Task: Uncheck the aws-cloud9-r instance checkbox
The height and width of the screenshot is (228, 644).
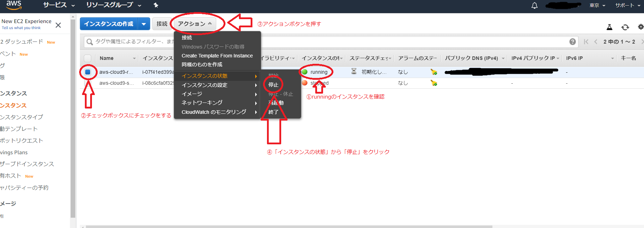Action: (x=88, y=72)
